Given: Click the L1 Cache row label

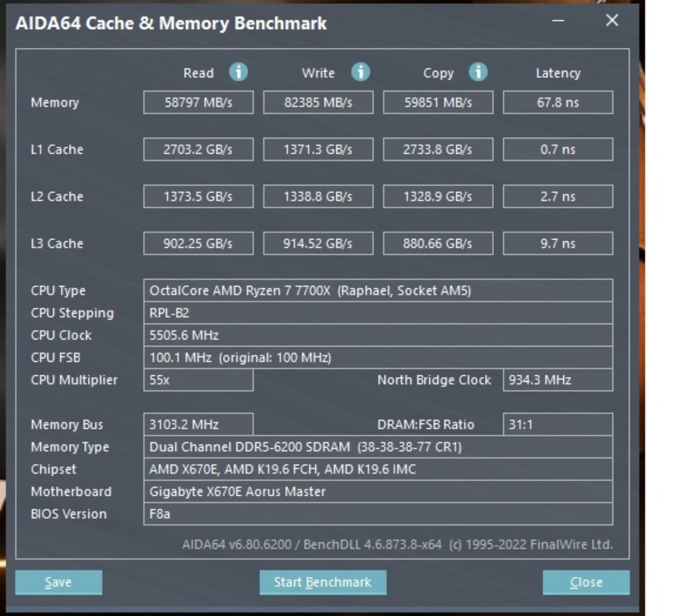Looking at the screenshot, I should 57,150.
